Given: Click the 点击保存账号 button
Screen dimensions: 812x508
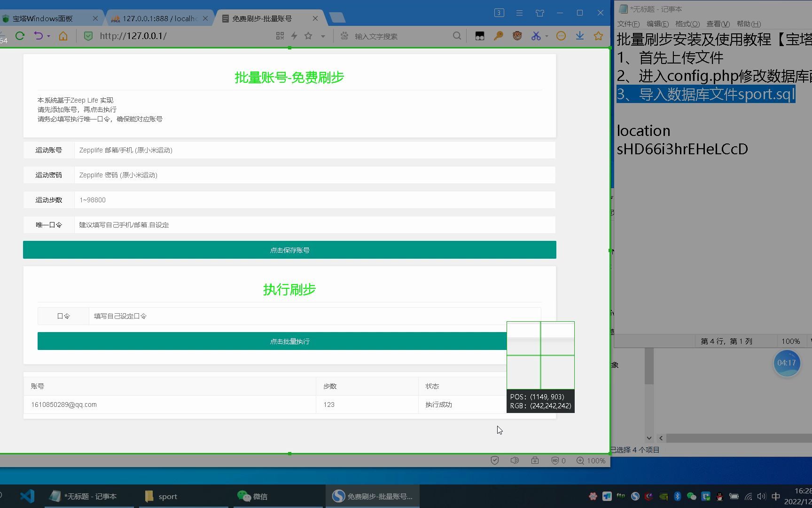Looking at the screenshot, I should point(289,250).
